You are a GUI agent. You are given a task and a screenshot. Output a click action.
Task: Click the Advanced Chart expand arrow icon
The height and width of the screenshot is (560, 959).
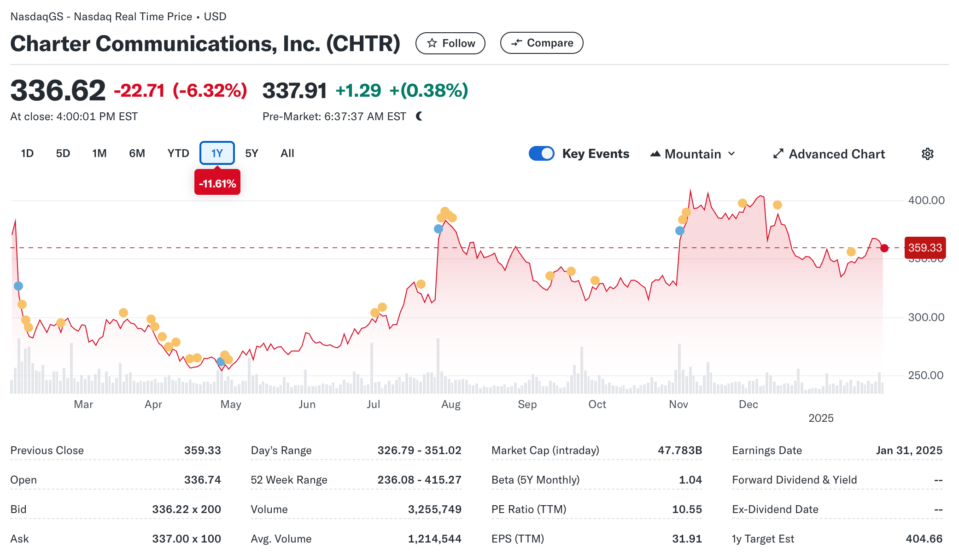click(778, 154)
